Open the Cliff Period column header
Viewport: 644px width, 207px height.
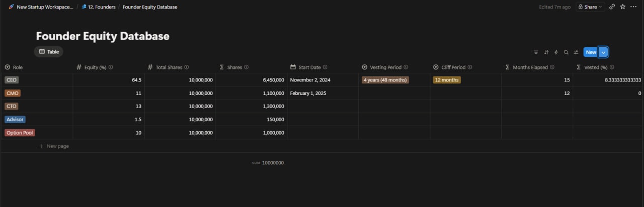click(x=466, y=67)
